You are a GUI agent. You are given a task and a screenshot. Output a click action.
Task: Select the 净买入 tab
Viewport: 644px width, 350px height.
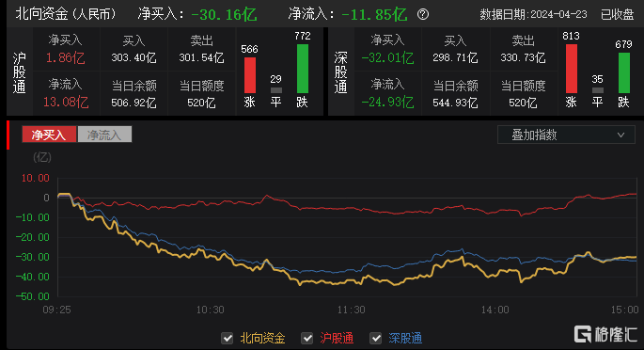[49, 135]
